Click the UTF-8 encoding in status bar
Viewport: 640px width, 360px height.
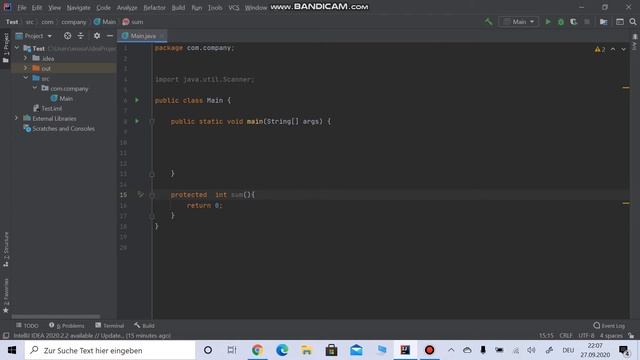coord(586,336)
